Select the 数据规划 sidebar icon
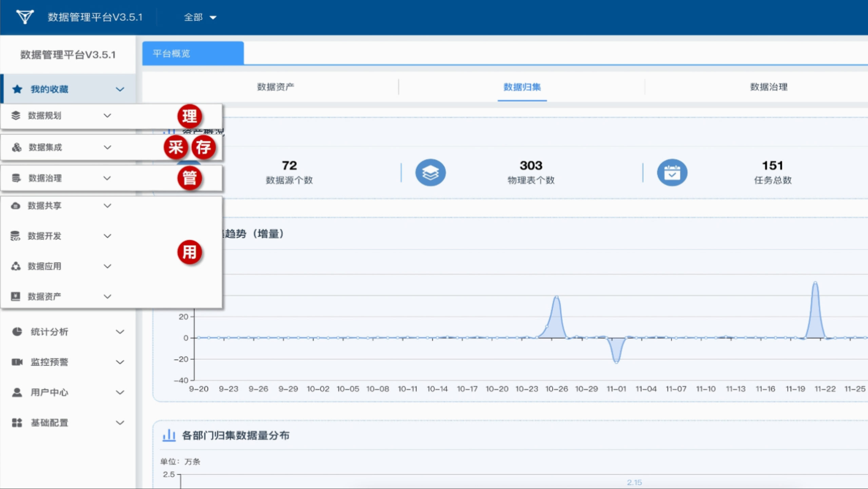The image size is (868, 489). click(16, 116)
